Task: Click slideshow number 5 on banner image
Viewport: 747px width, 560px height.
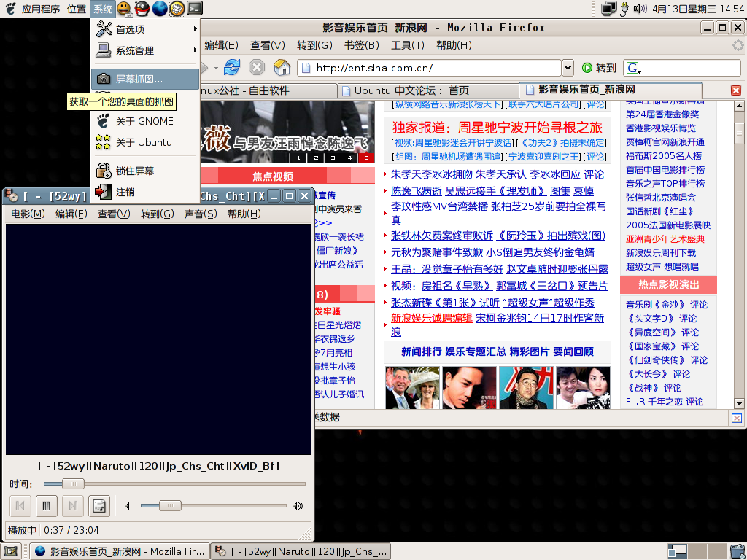Action: point(366,157)
